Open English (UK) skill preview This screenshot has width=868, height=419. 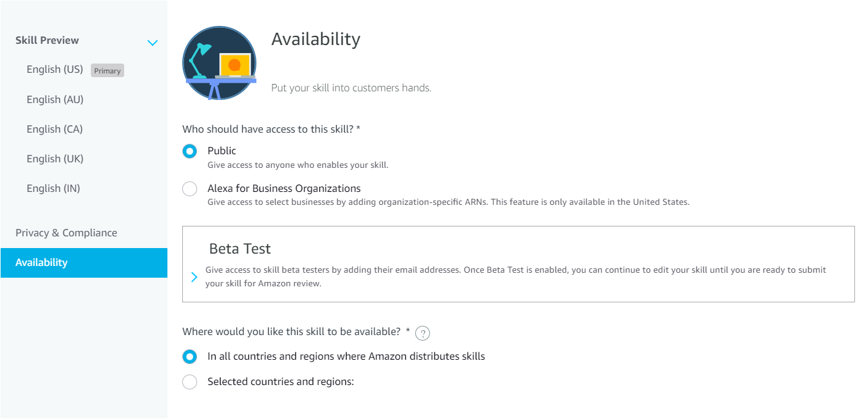pos(54,158)
